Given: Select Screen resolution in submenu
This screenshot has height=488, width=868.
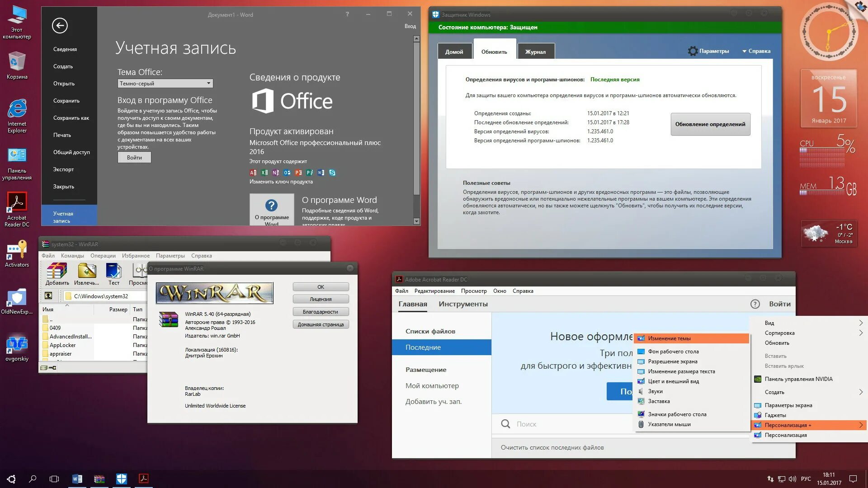Looking at the screenshot, I should pos(692,361).
